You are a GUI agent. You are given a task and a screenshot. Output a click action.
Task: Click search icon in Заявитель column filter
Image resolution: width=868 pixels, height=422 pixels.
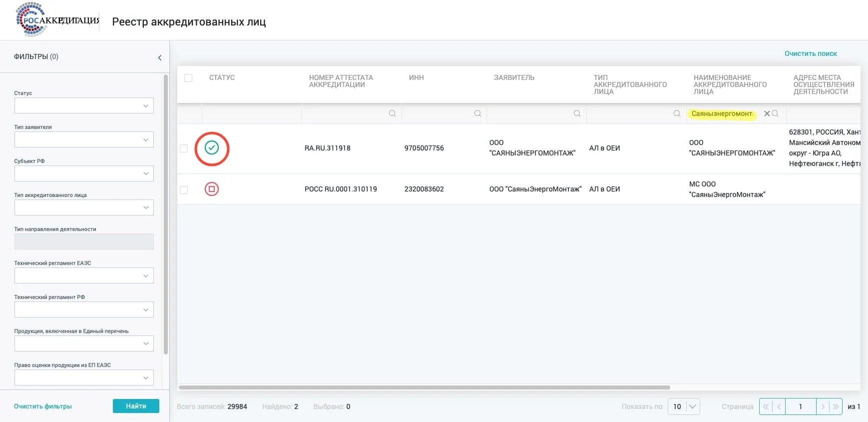point(577,113)
